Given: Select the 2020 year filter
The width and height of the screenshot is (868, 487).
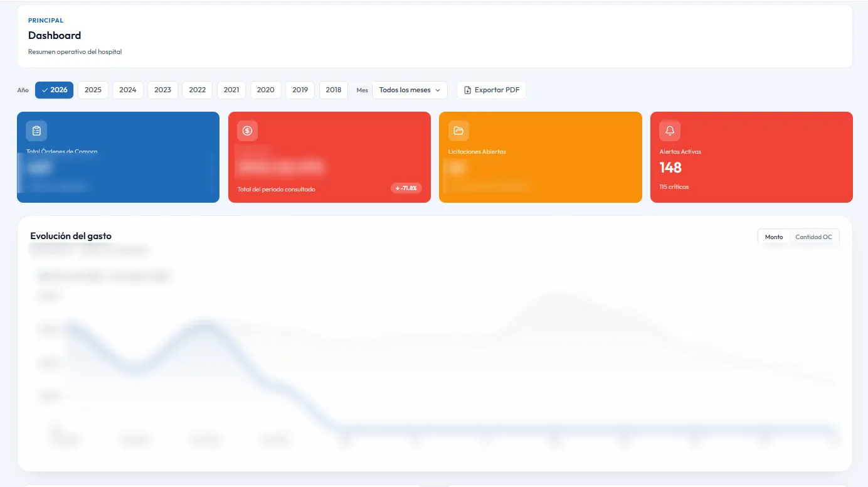Looking at the screenshot, I should [x=265, y=90].
